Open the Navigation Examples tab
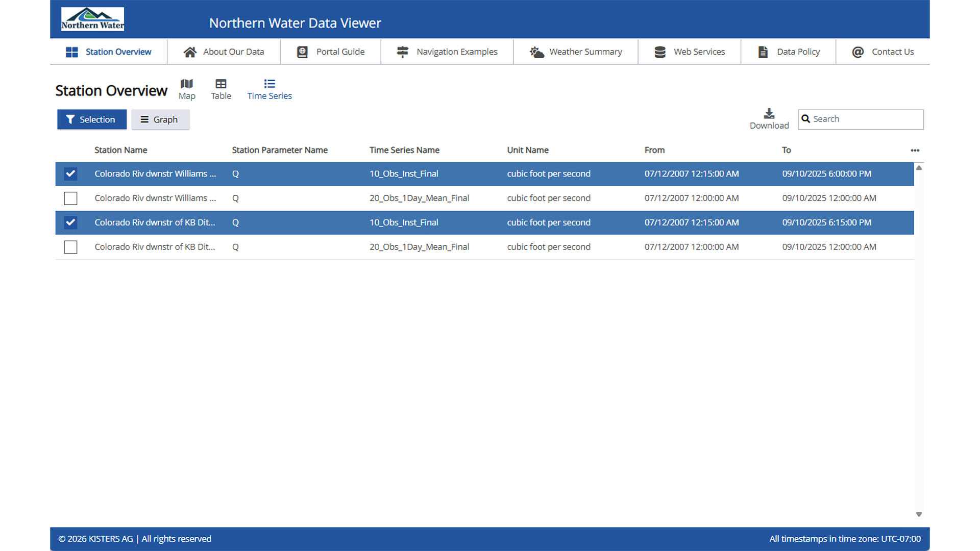The width and height of the screenshot is (980, 551). point(447,52)
